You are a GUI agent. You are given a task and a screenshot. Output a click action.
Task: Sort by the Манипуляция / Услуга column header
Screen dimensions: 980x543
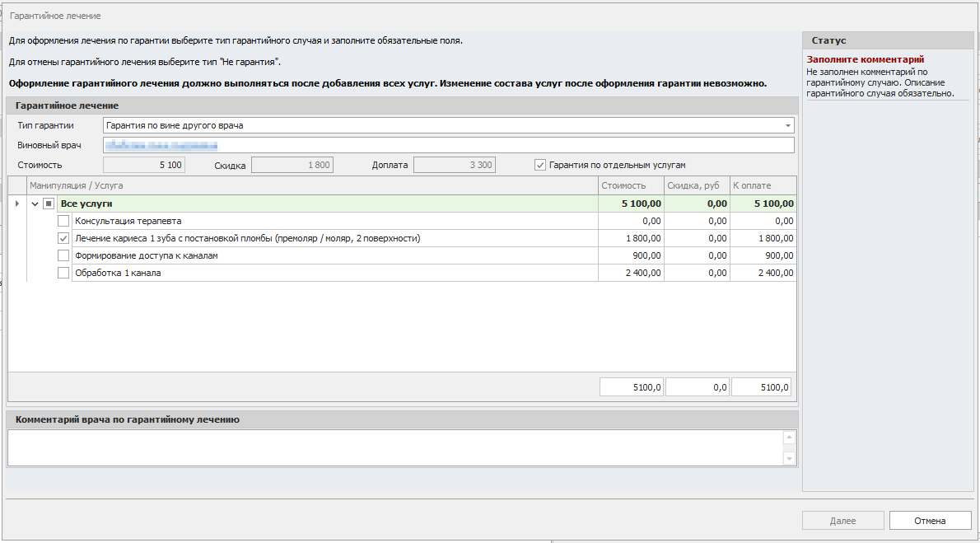click(313, 185)
